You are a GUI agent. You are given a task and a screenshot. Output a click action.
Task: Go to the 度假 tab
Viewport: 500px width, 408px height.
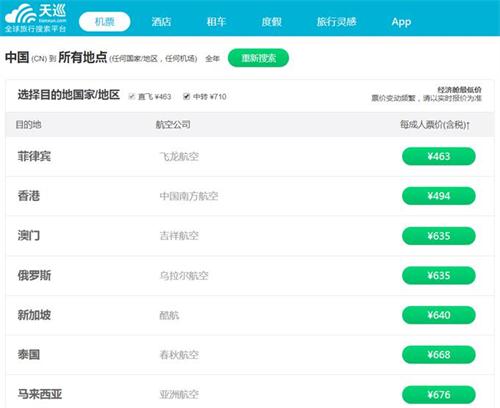(x=271, y=22)
